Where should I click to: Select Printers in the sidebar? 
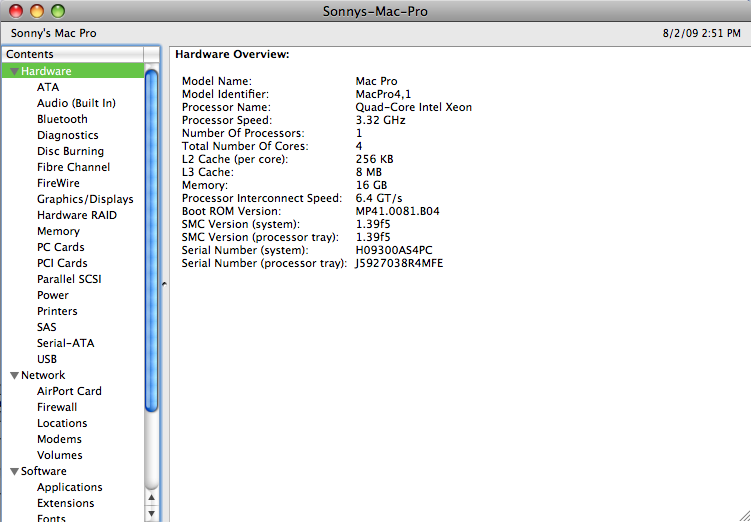(x=57, y=311)
